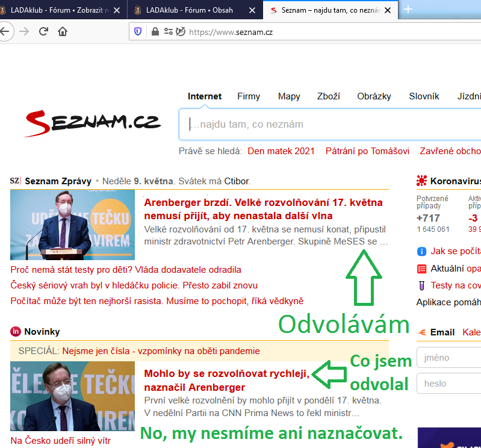Click the Seznam.cz logo
481x448 pixels.
click(x=93, y=123)
